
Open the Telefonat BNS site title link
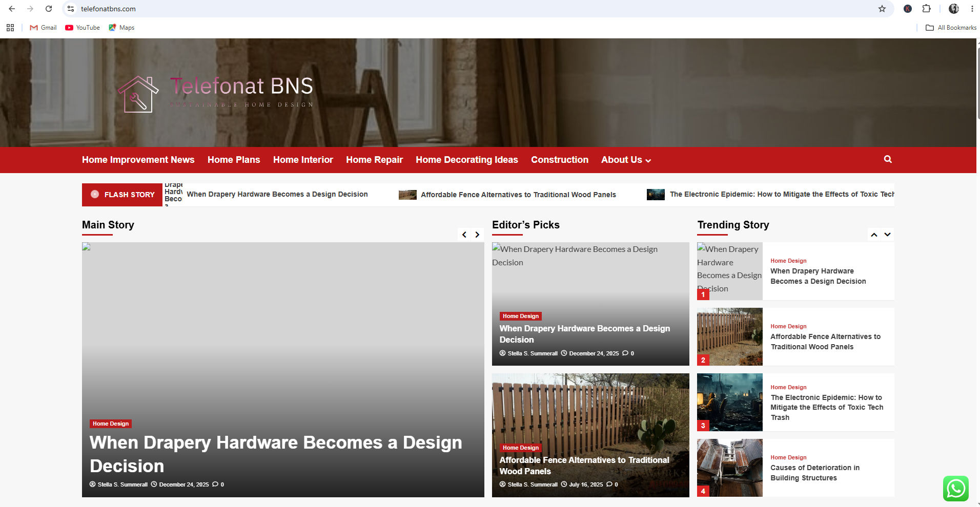click(x=241, y=86)
